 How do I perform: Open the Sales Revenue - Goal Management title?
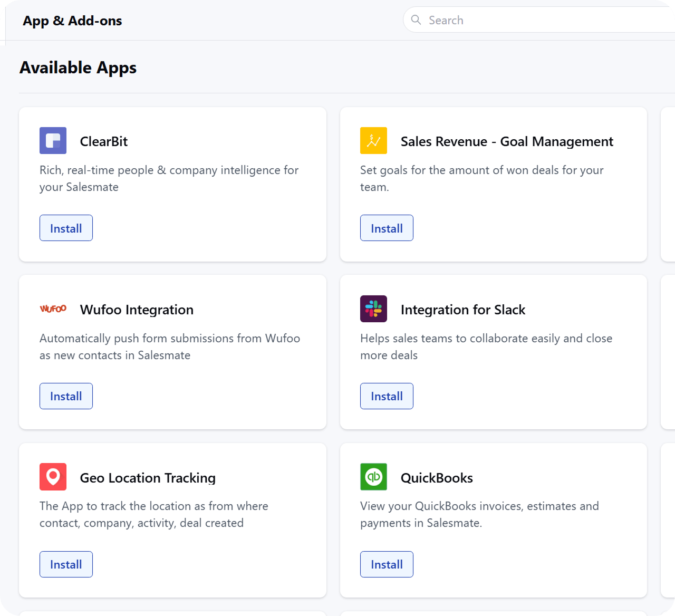pos(507,141)
